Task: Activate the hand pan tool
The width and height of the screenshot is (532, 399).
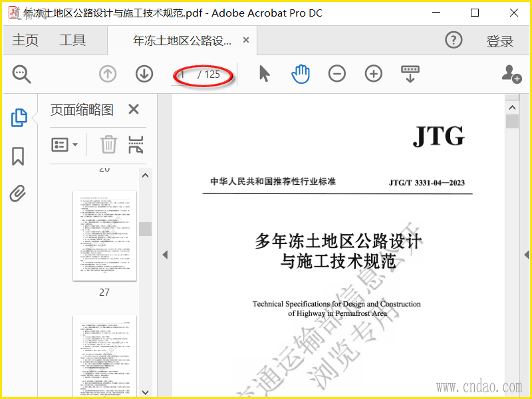Action: coord(301,74)
